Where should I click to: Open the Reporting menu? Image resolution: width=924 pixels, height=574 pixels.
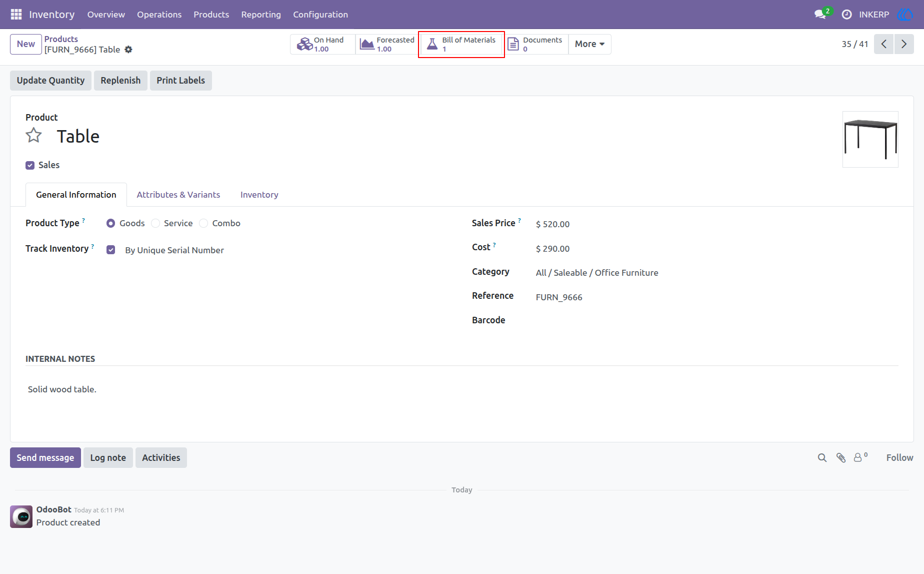coord(261,15)
